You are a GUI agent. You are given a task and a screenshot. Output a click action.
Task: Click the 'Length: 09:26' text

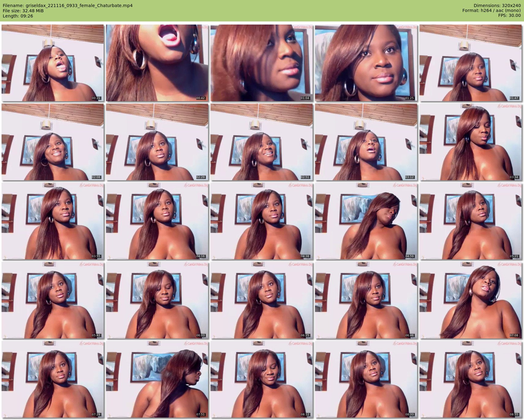18,16
